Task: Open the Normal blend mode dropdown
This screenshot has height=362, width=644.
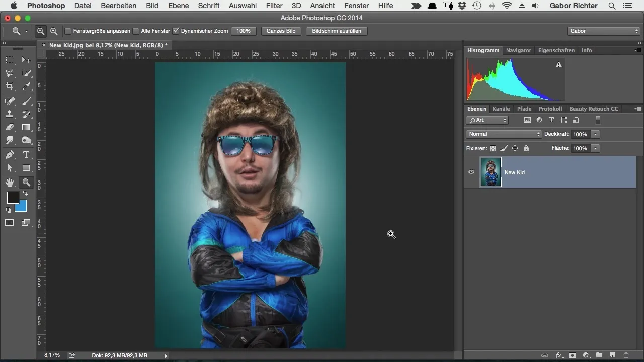Action: [504, 134]
